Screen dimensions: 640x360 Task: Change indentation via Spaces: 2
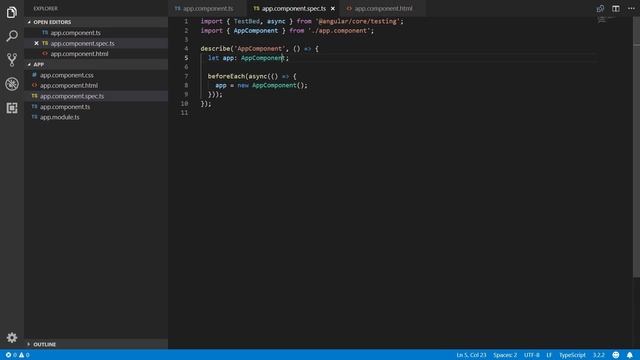(x=505, y=355)
